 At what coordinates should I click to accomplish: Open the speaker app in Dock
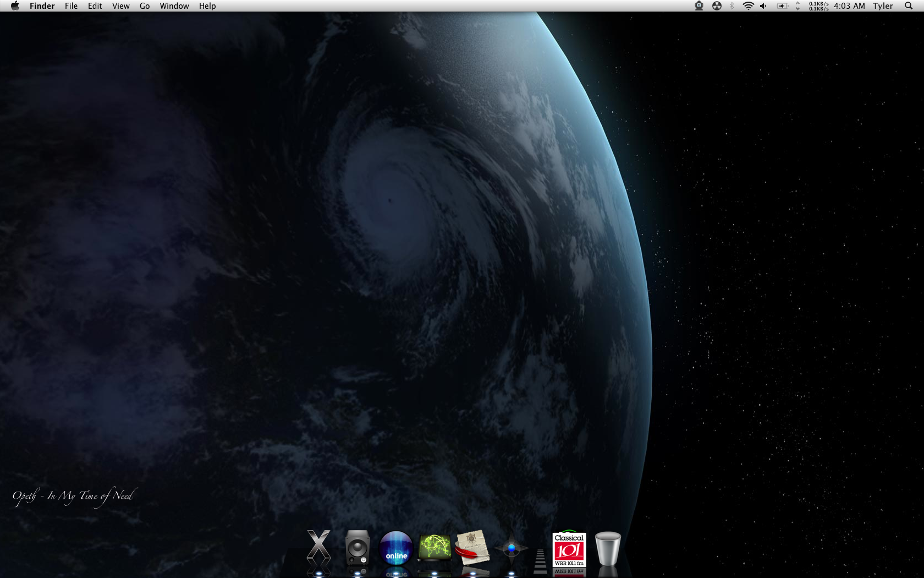click(x=358, y=548)
